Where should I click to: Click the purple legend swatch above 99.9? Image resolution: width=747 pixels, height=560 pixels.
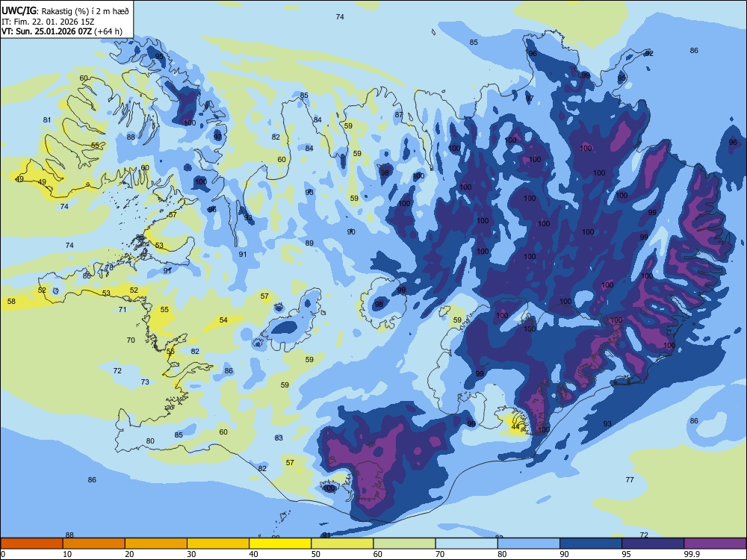click(x=715, y=544)
